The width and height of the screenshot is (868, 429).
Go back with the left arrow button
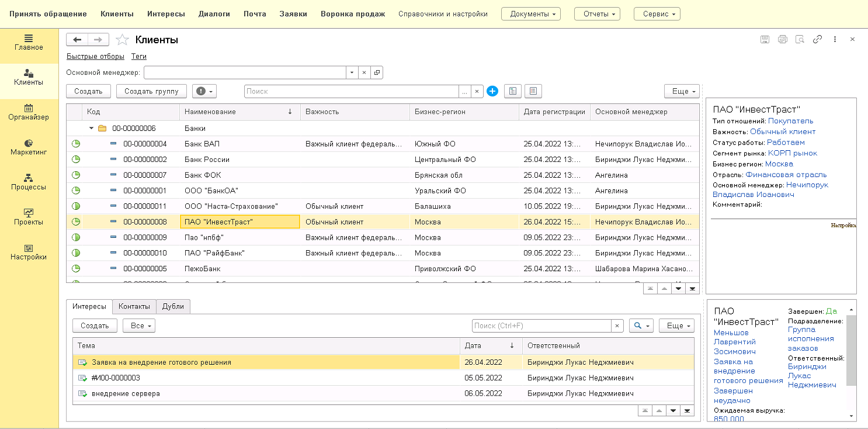(77, 40)
